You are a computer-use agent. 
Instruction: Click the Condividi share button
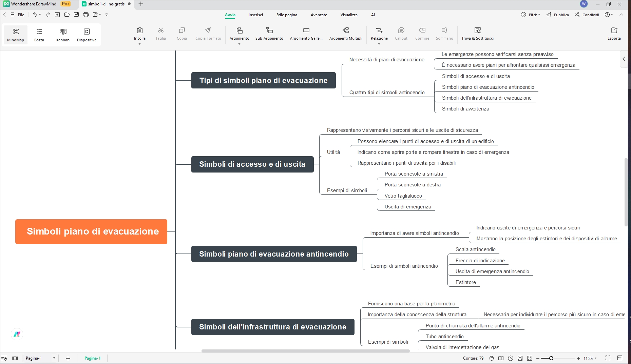pyautogui.click(x=587, y=15)
